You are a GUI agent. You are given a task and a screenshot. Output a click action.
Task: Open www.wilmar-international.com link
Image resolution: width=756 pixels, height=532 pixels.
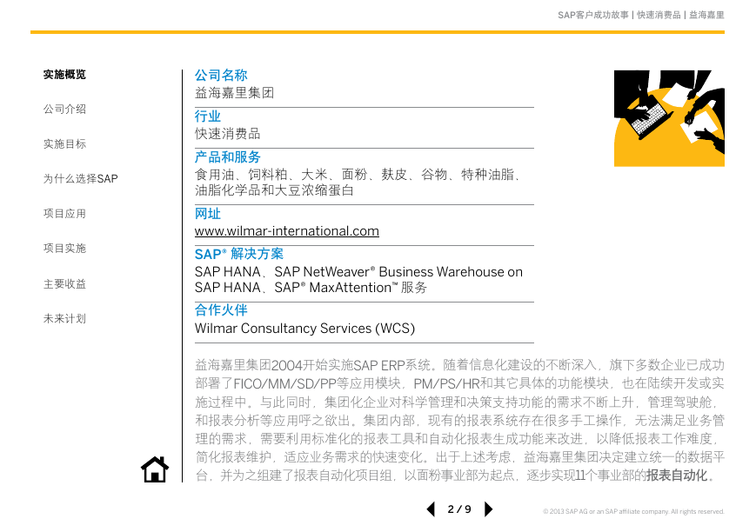tap(287, 231)
